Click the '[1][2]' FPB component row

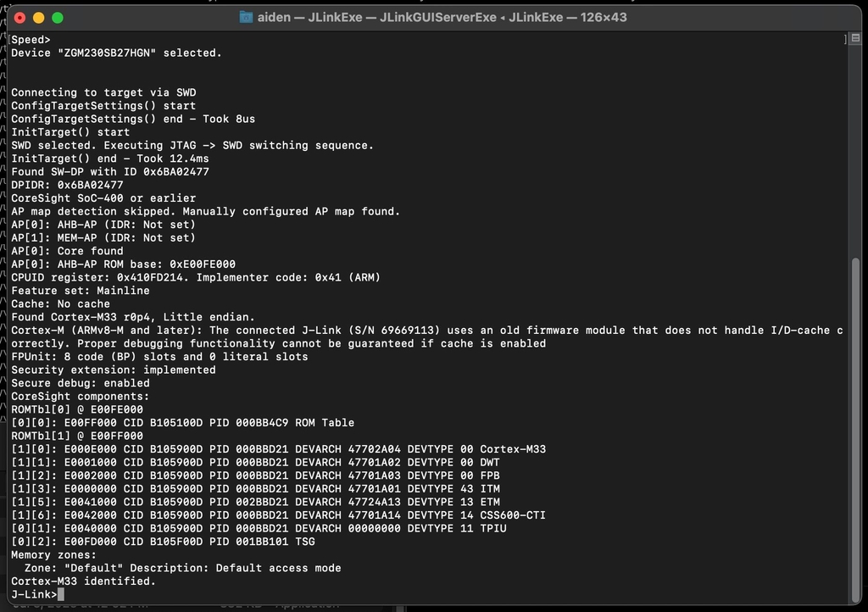pyautogui.click(x=255, y=476)
